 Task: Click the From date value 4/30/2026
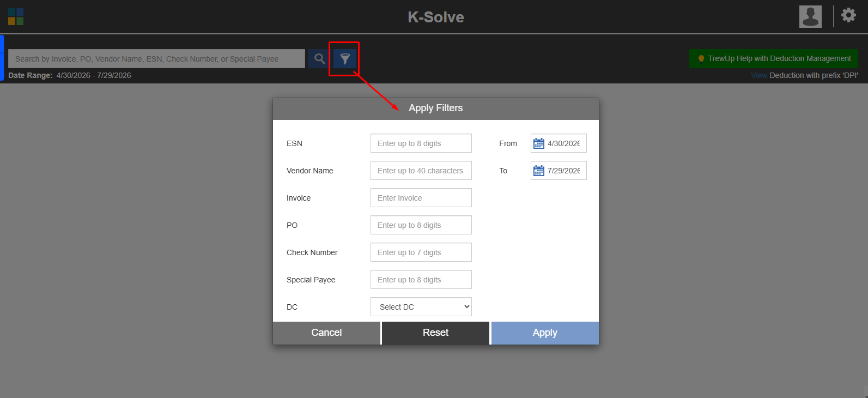tap(564, 143)
